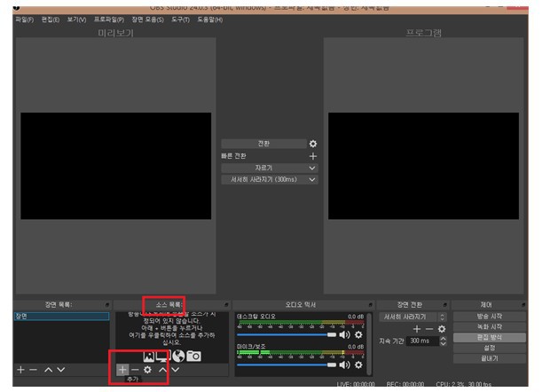
Task: Adjust the desktop audio volume slider
Action: click(x=286, y=335)
